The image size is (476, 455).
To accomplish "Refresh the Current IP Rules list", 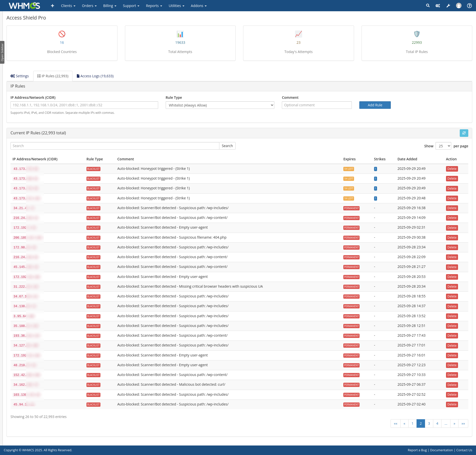I will point(464,133).
